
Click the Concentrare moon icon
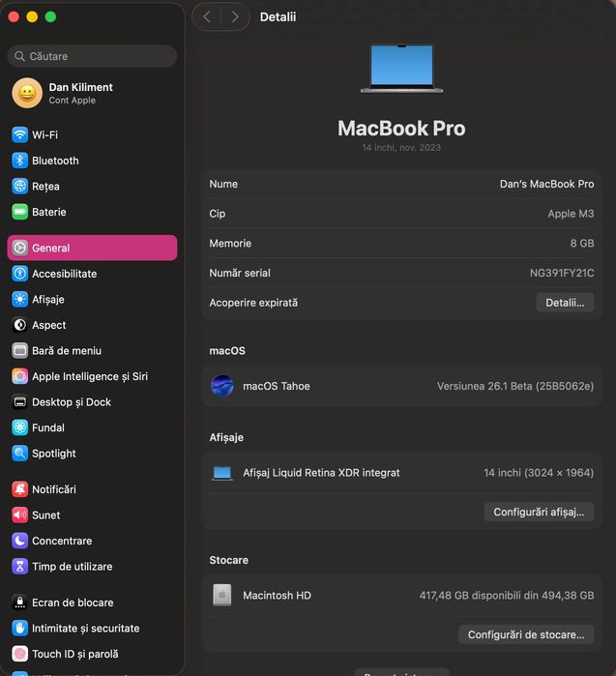[x=20, y=541]
